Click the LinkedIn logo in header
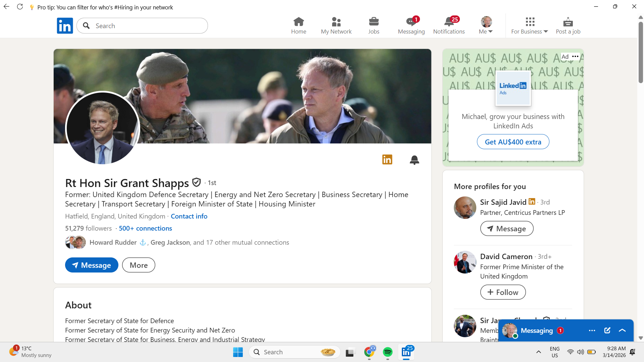The image size is (644, 362). tap(65, 26)
